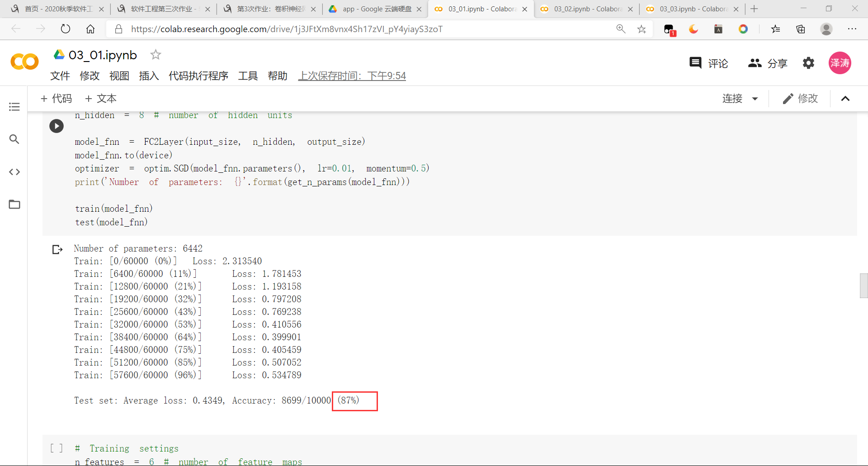868x466 pixels.
Task: Open the 泽涛 account avatar menu
Action: click(840, 63)
